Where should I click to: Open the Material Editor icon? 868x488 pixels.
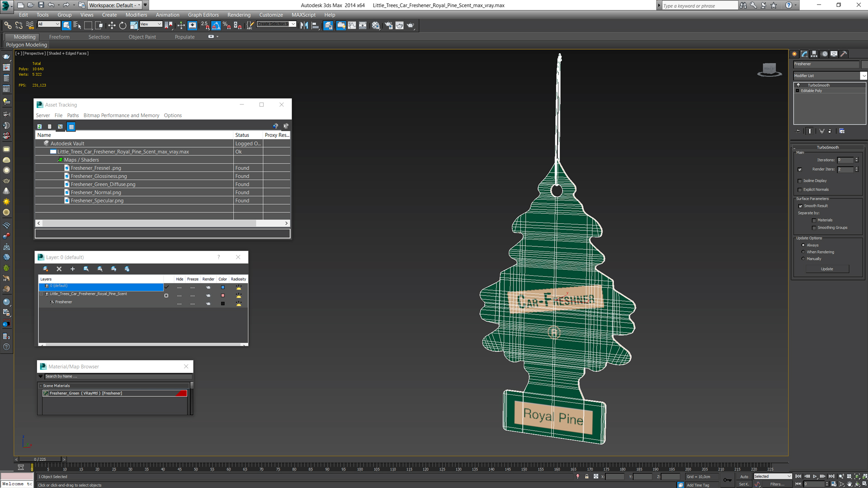point(376,25)
